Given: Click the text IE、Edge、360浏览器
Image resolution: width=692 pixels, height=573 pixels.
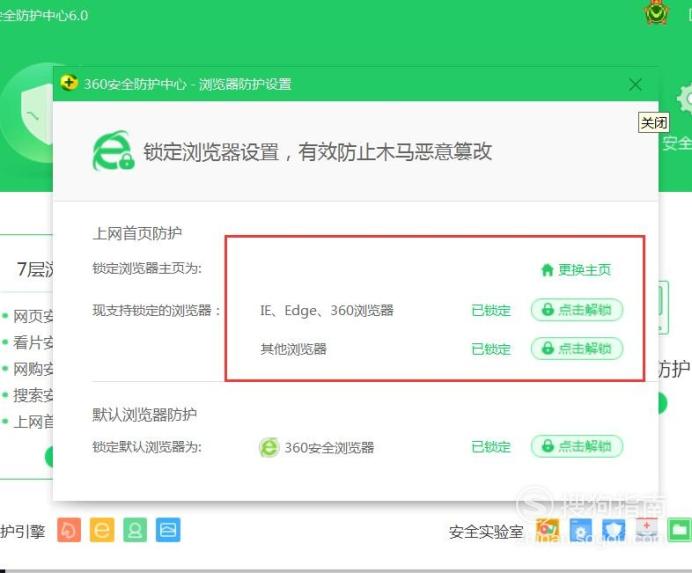Looking at the screenshot, I should coord(327,310).
